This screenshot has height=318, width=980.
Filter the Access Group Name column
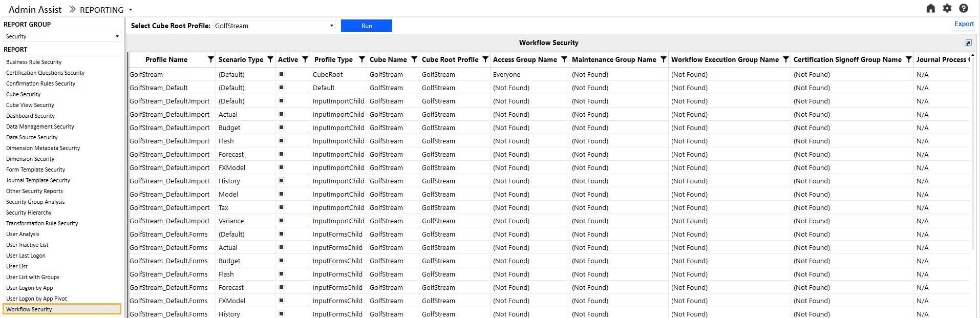[564, 60]
